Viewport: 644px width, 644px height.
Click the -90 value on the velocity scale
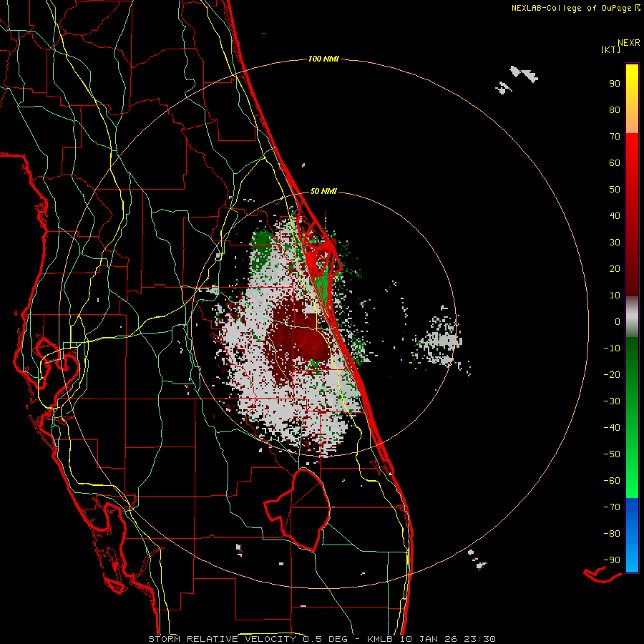(x=612, y=560)
